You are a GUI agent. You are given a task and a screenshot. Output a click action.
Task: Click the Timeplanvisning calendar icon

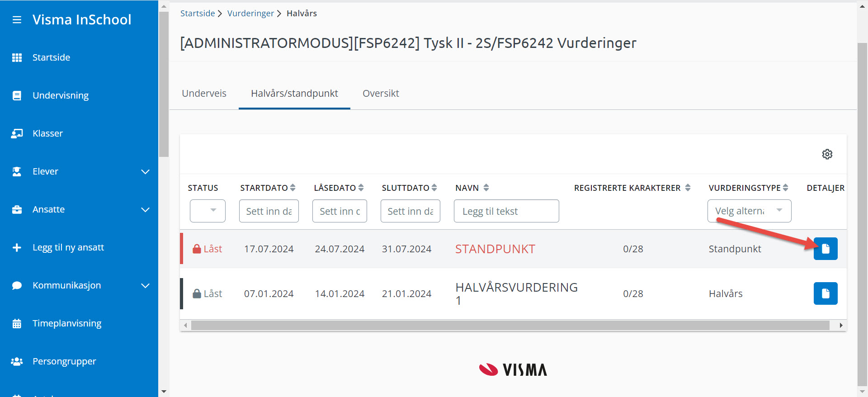17,323
